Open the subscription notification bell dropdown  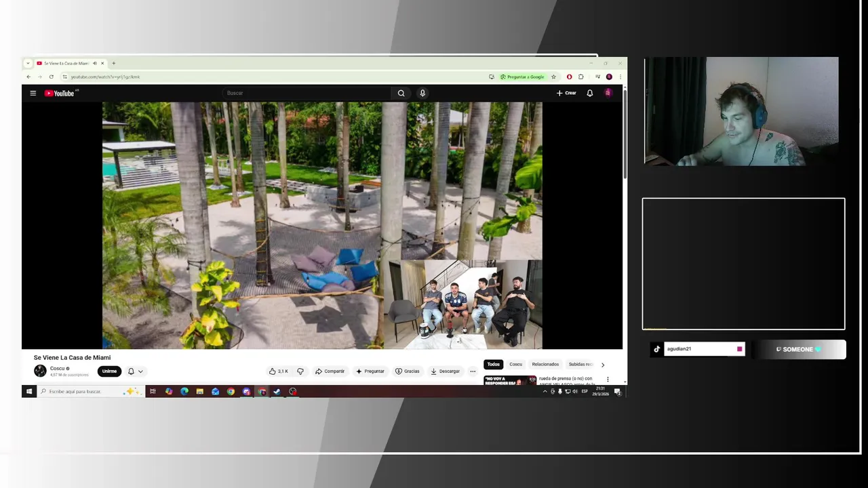pos(135,371)
